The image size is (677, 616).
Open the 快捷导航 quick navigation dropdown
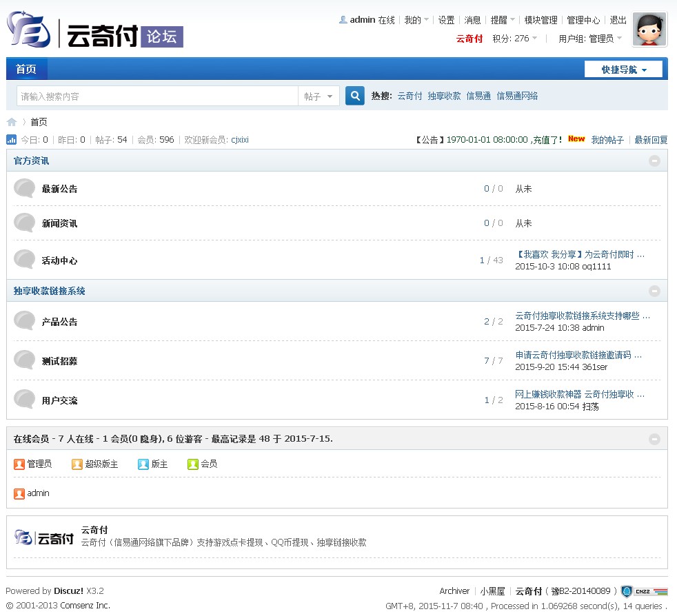click(623, 70)
